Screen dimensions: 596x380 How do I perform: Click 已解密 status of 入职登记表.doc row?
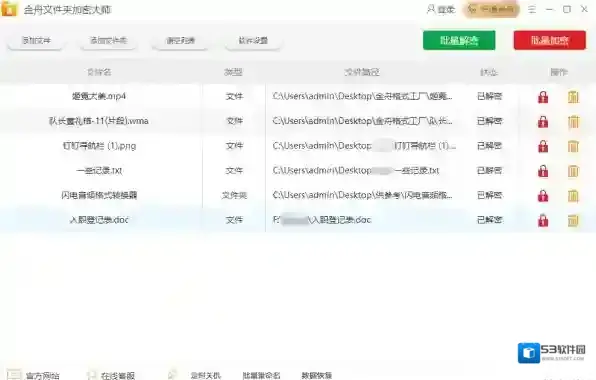(490, 220)
